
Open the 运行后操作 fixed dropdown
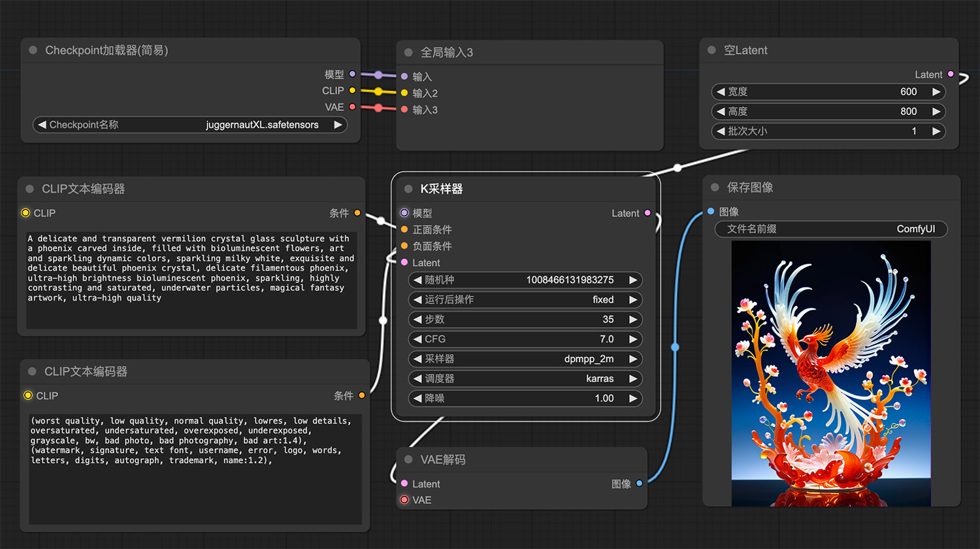[x=525, y=299]
